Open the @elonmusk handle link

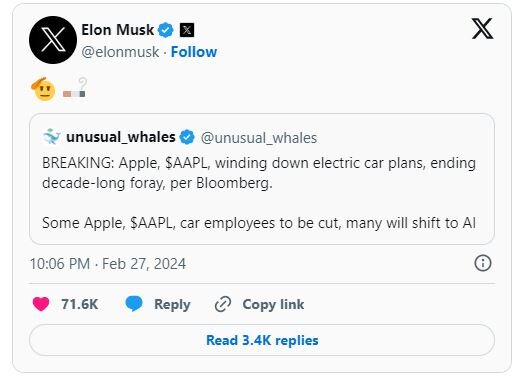(120, 52)
